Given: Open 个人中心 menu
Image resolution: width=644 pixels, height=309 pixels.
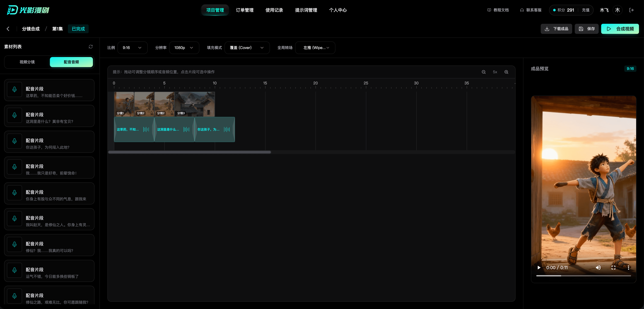Looking at the screenshot, I should (338, 10).
